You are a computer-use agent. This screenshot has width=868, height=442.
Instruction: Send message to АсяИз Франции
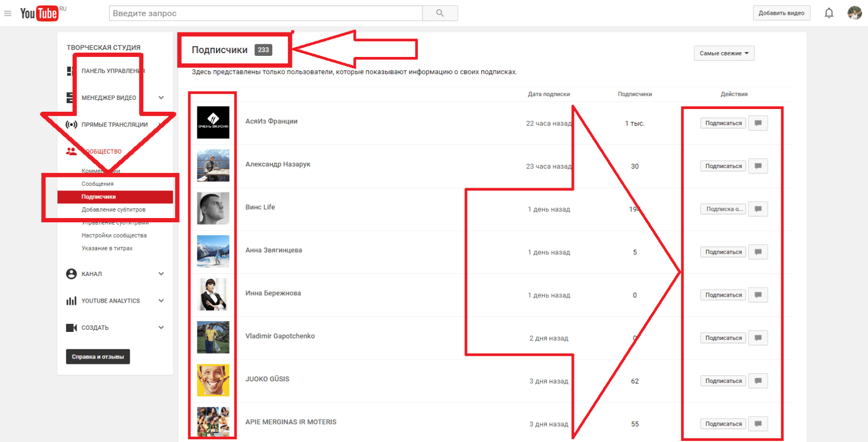click(x=758, y=123)
